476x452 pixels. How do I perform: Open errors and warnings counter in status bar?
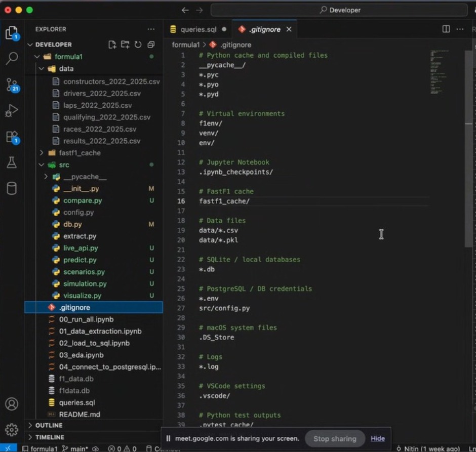coord(123,448)
